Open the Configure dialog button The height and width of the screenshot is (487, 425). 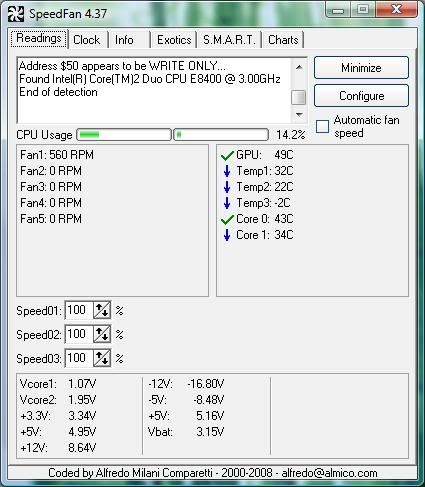(x=361, y=96)
